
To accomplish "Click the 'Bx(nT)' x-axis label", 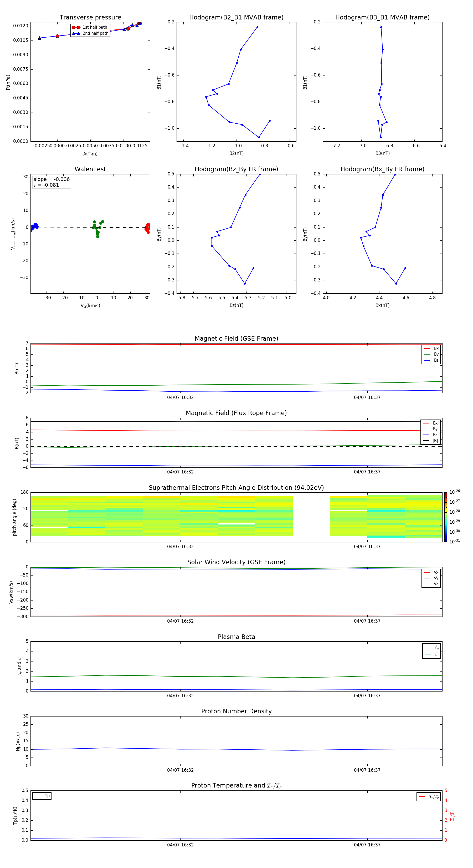I will click(382, 305).
